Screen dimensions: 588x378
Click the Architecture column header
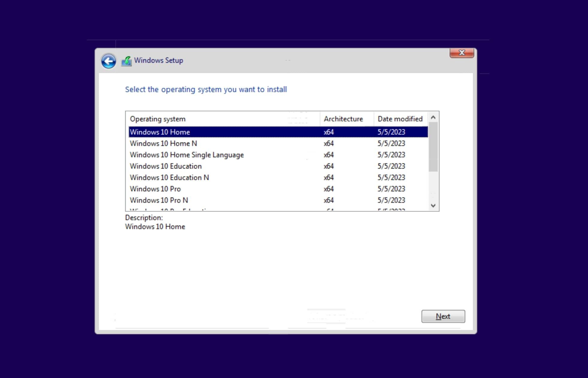tap(343, 119)
